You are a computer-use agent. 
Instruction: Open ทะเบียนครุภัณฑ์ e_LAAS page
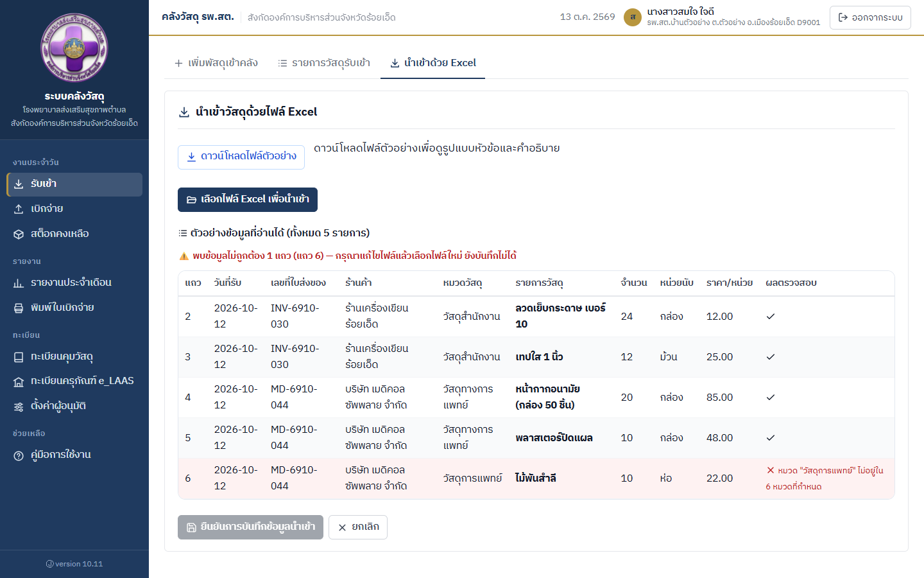[74, 381]
